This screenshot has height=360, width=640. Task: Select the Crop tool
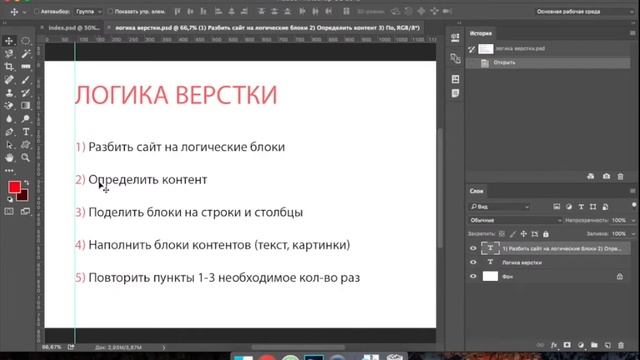coord(9,67)
